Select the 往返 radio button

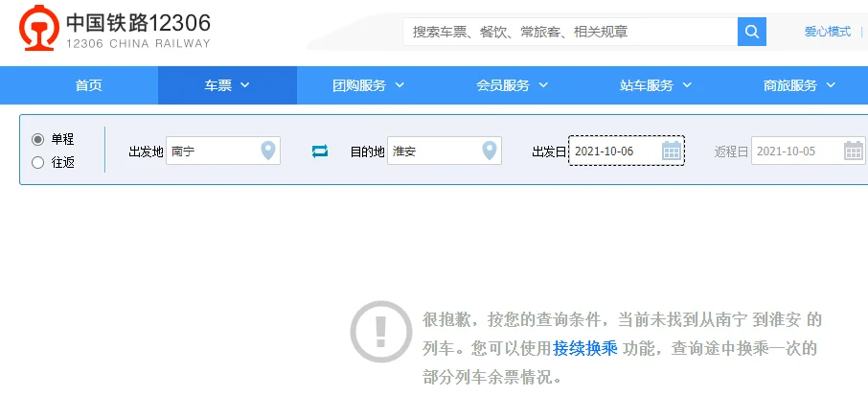37,163
